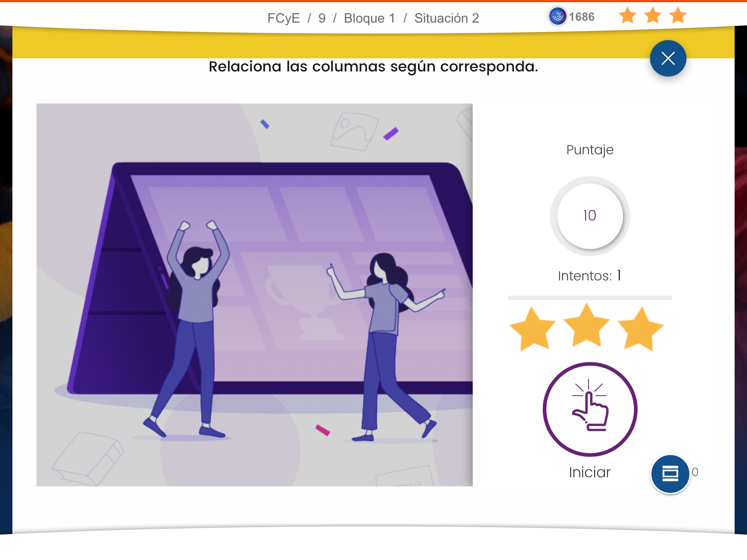Click the third orange header star

pyautogui.click(x=678, y=16)
